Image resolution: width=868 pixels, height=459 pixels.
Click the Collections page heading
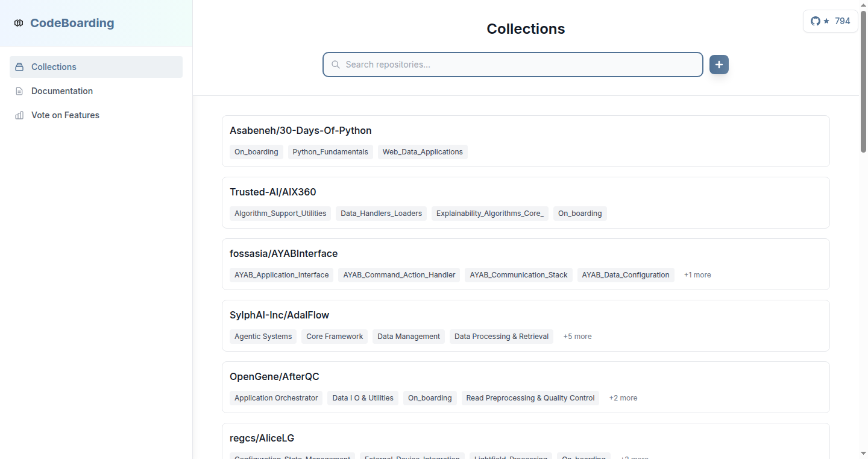[526, 29]
